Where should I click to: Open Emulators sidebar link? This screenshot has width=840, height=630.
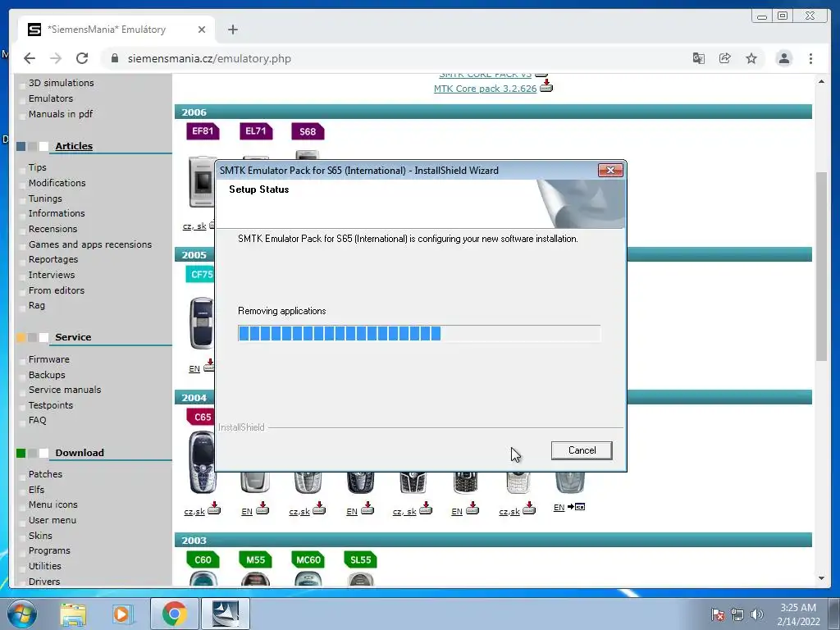point(51,98)
